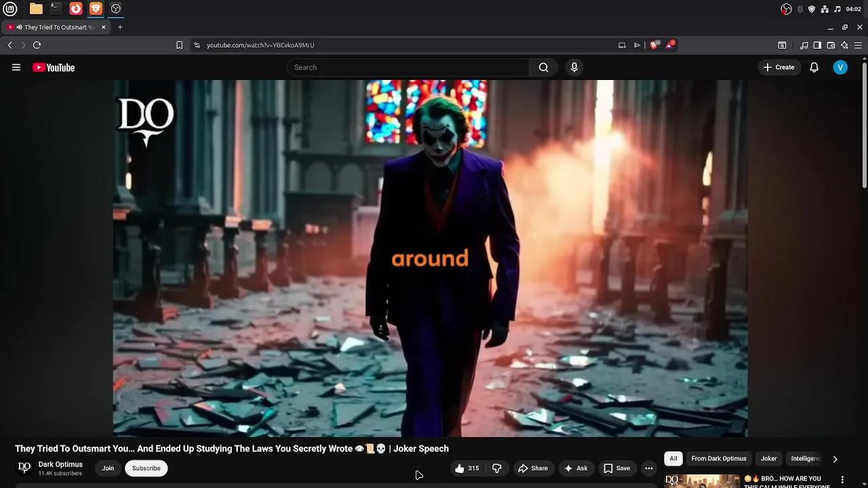Open options menu for 'BRO... HOW ARE YOU' video
Viewport: 868px width, 488px height.
pyautogui.click(x=843, y=480)
